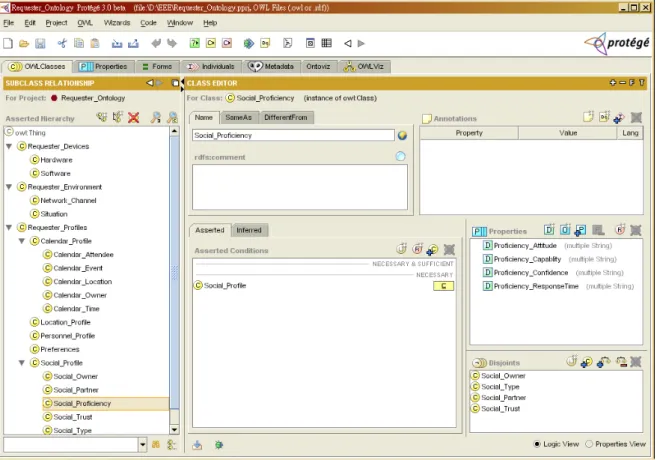Select Social_Partner in Disjoints list

[503, 398]
